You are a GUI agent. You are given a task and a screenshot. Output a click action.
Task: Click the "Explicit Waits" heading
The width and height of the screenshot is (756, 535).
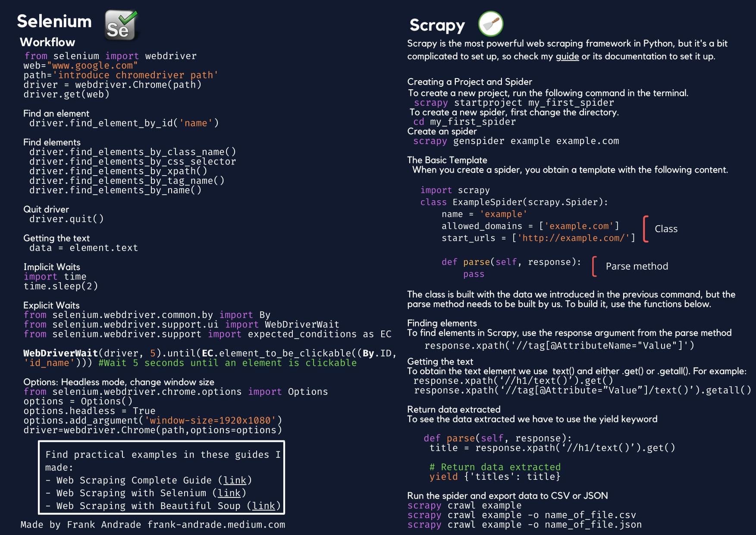pos(51,305)
